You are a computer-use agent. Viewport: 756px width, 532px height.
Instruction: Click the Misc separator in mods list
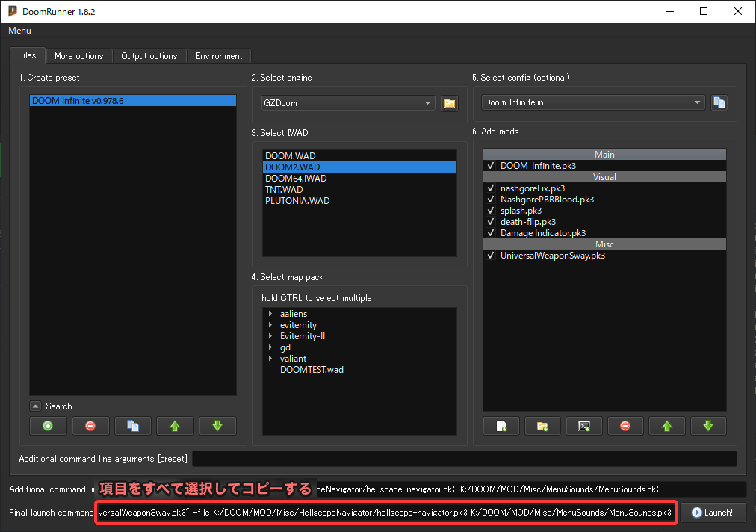pos(604,244)
